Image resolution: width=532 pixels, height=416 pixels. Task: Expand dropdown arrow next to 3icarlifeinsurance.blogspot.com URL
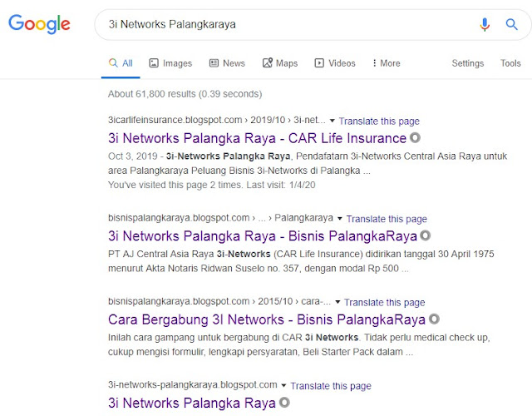pos(332,121)
